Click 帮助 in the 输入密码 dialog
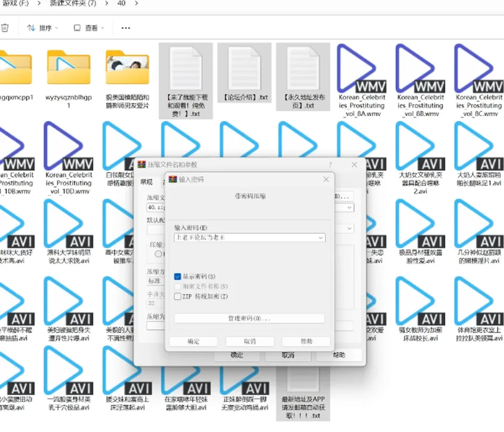Image resolution: width=504 pixels, height=432 pixels. pos(306,341)
